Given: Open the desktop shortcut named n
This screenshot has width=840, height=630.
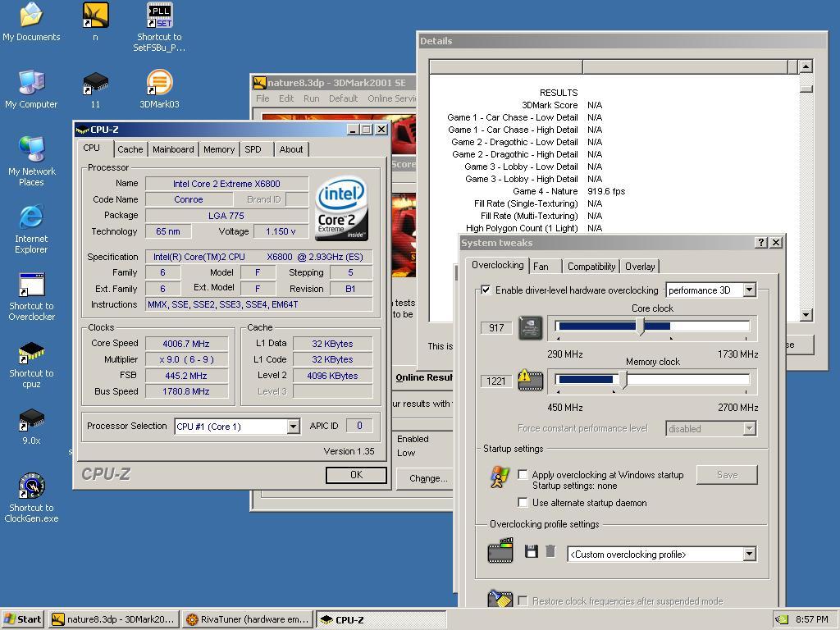Looking at the screenshot, I should [95, 22].
